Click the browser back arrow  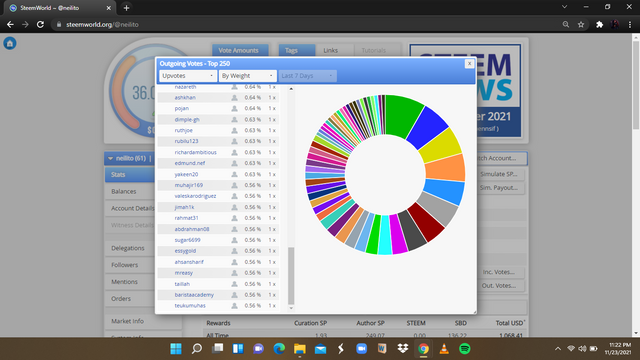(x=10, y=24)
